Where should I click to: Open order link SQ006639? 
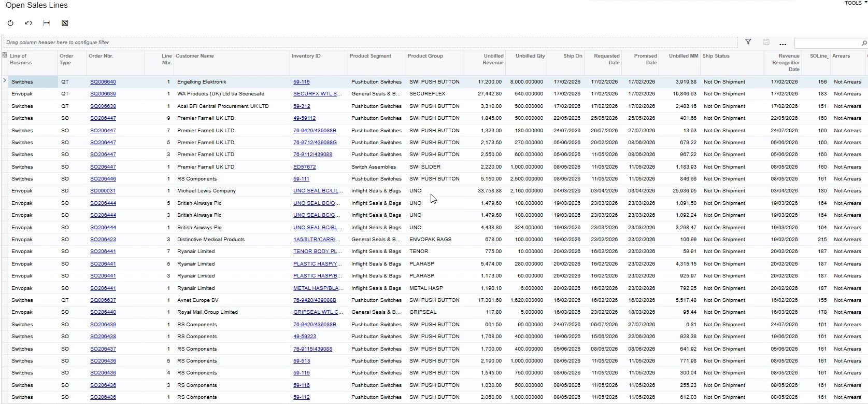point(103,94)
